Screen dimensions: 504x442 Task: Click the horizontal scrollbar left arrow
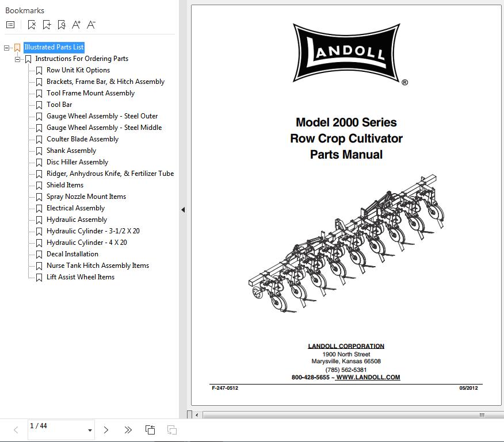(x=197, y=414)
